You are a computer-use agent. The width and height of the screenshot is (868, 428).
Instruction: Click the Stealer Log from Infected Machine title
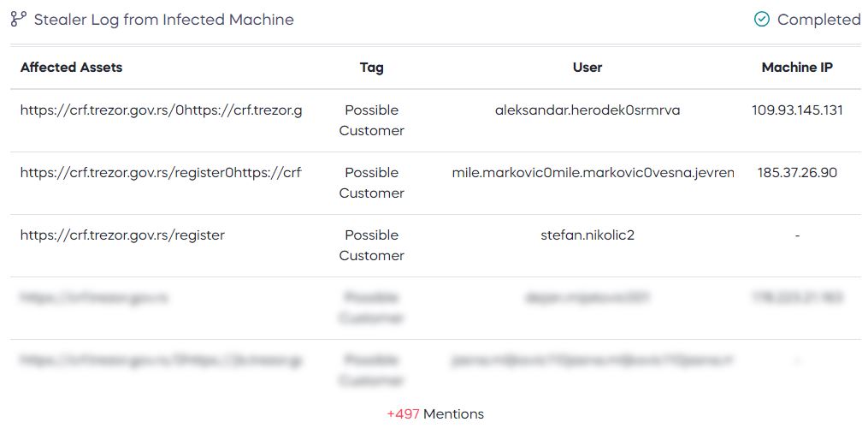tap(164, 20)
